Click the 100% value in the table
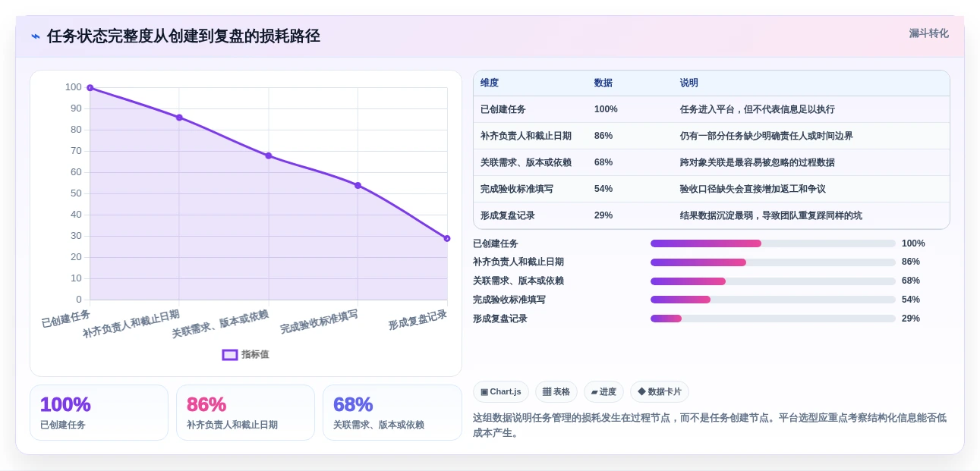This screenshot has height=471, width=980. 606,109
